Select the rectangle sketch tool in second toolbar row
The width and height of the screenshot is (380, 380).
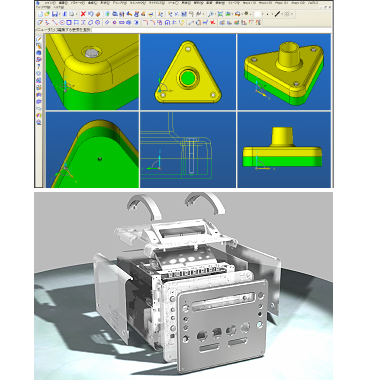tap(69, 22)
